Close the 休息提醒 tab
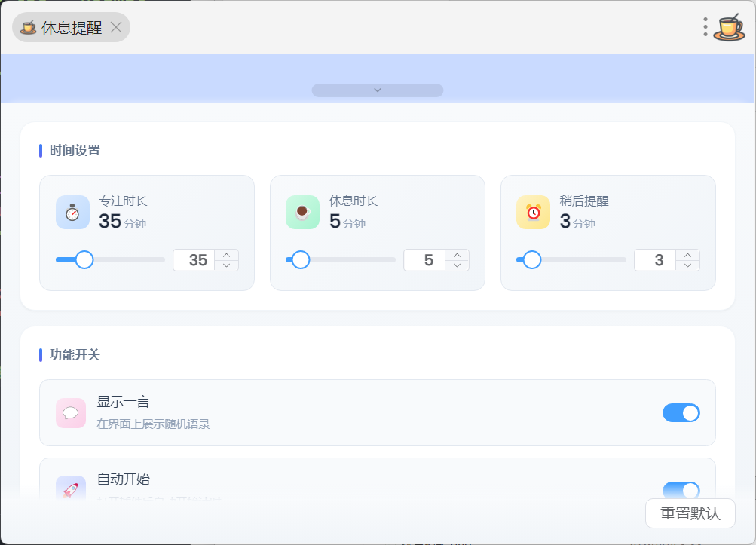Image resolution: width=756 pixels, height=545 pixels. (116, 27)
